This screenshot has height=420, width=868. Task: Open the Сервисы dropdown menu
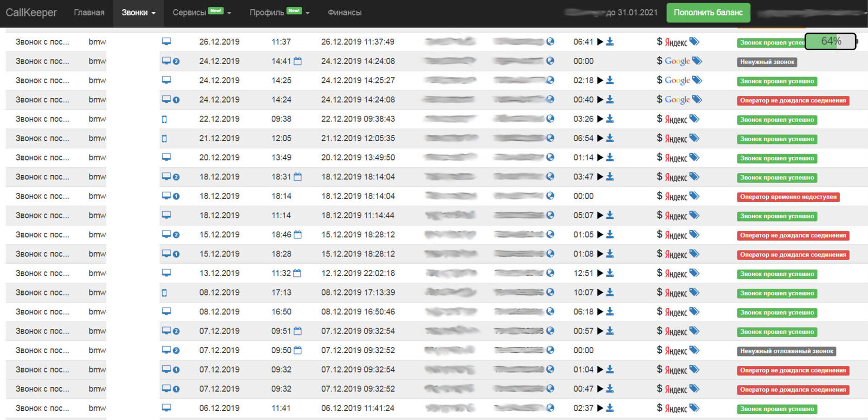[202, 13]
